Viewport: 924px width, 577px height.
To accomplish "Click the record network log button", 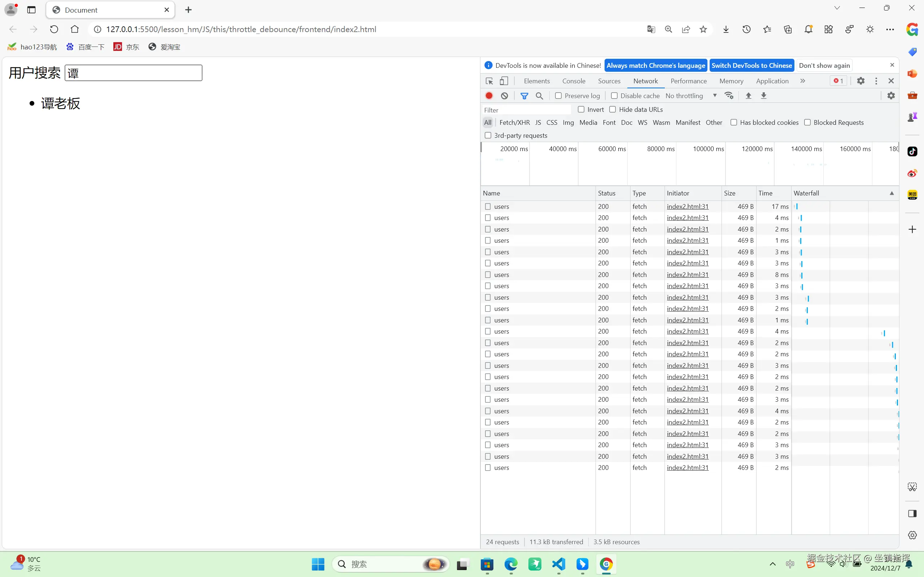I will [489, 96].
